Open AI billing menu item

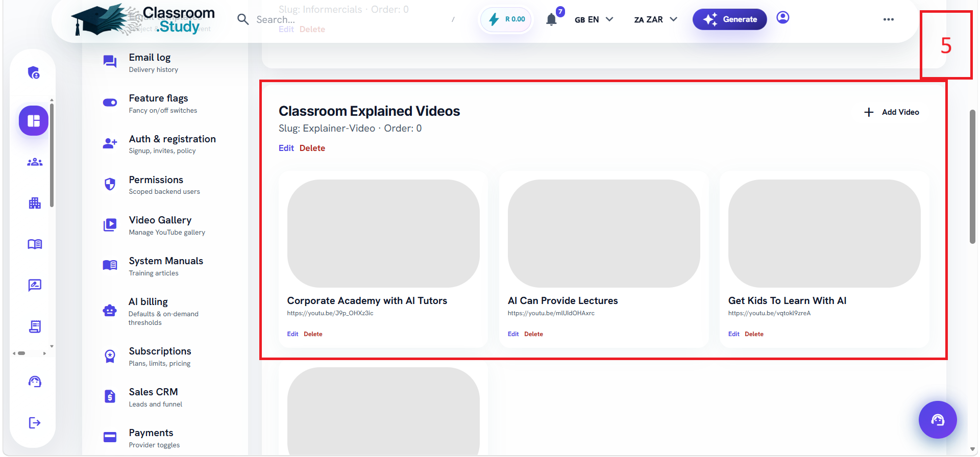click(165, 311)
